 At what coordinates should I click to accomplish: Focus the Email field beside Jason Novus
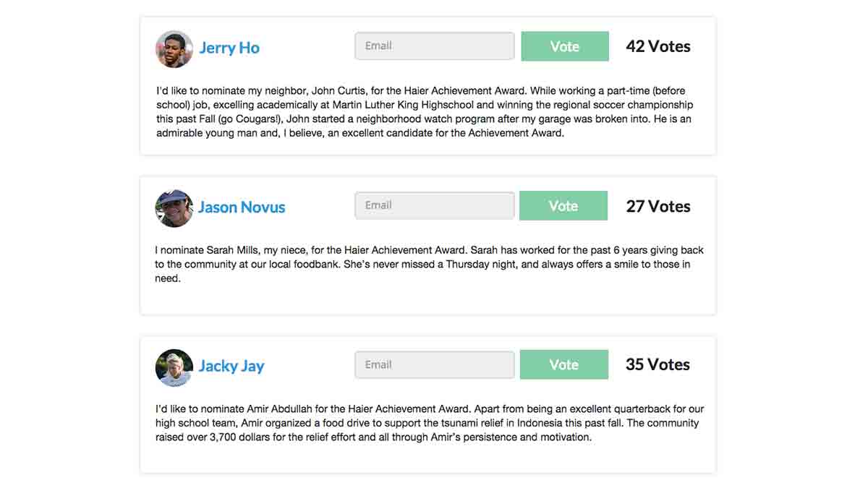click(435, 205)
